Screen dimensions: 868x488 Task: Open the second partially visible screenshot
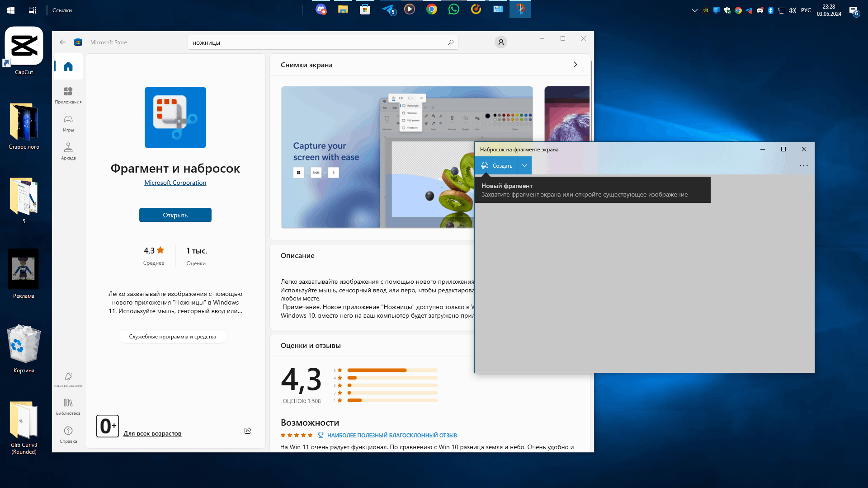567,114
